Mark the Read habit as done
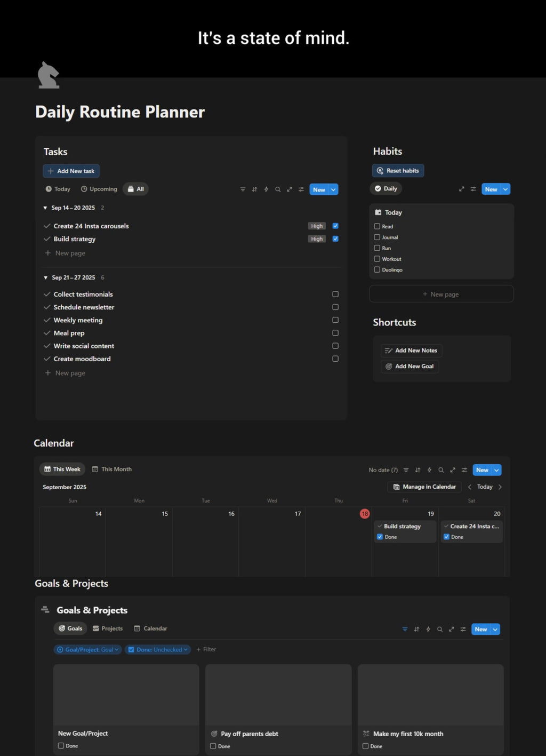 pos(377,226)
